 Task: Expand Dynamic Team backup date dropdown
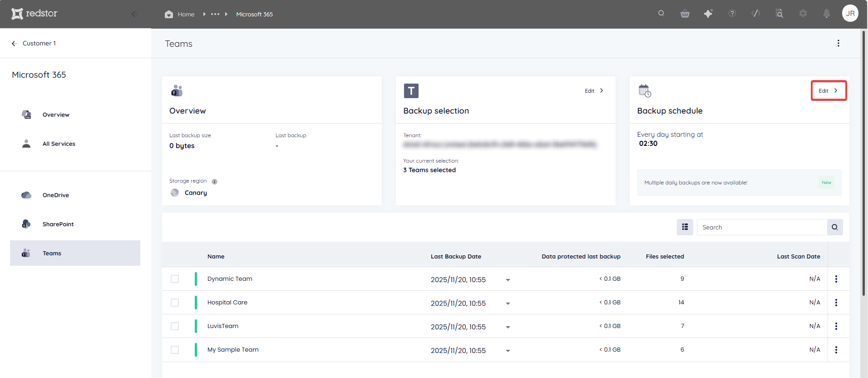(508, 280)
